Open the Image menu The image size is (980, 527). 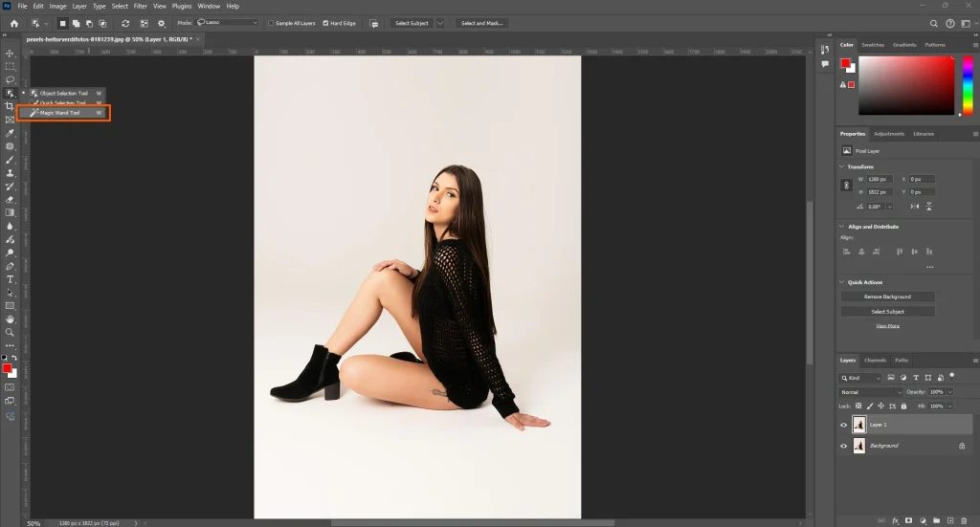(x=57, y=7)
